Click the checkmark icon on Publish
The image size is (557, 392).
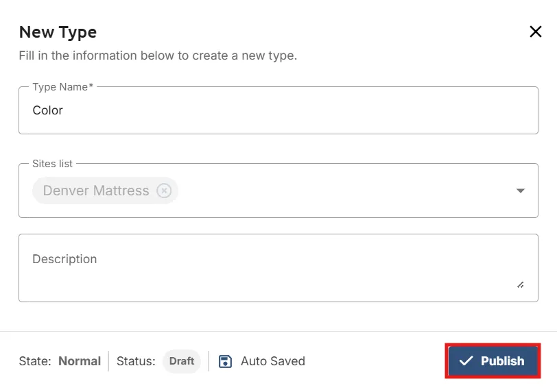pyautogui.click(x=466, y=361)
